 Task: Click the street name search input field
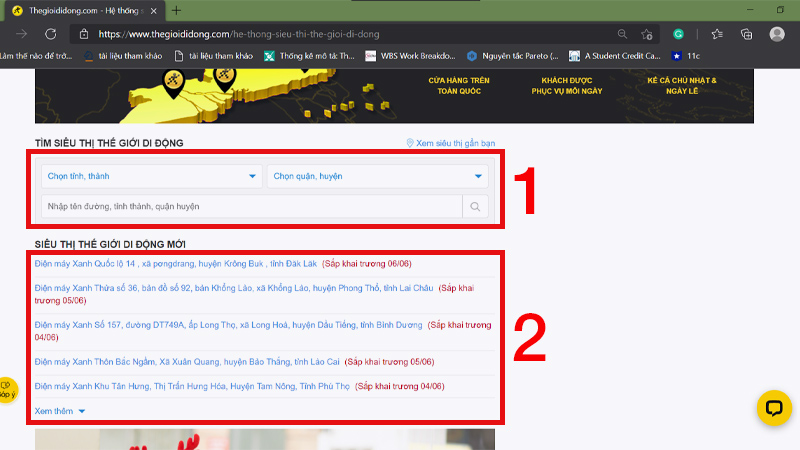coord(250,207)
